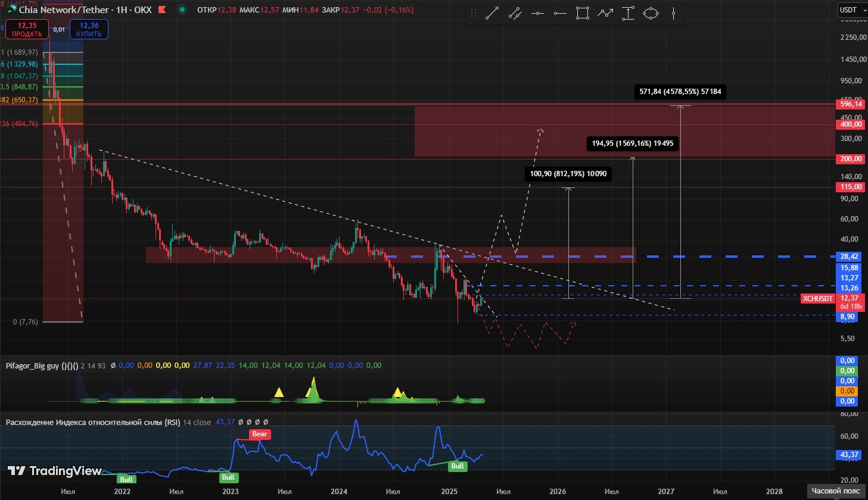Select the Parallel Channel drawing tool
The width and height of the screenshot is (868, 500).
pyautogui.click(x=515, y=13)
